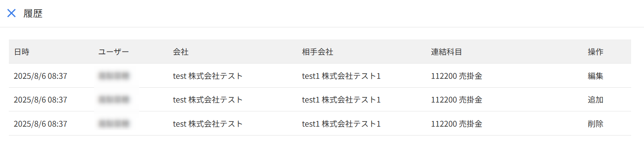The height and width of the screenshot is (150, 644).
Task: Select the 相手会社 column header
Action: tap(318, 52)
